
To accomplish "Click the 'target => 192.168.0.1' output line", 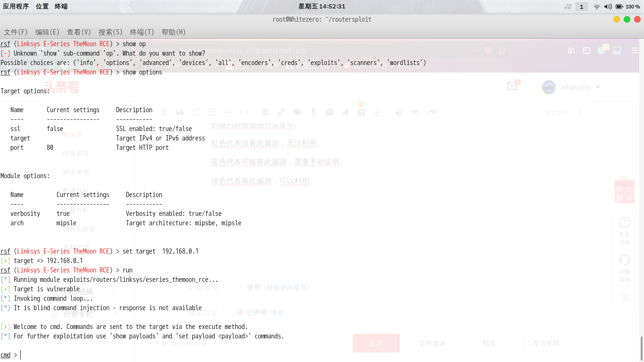I will click(49, 261).
